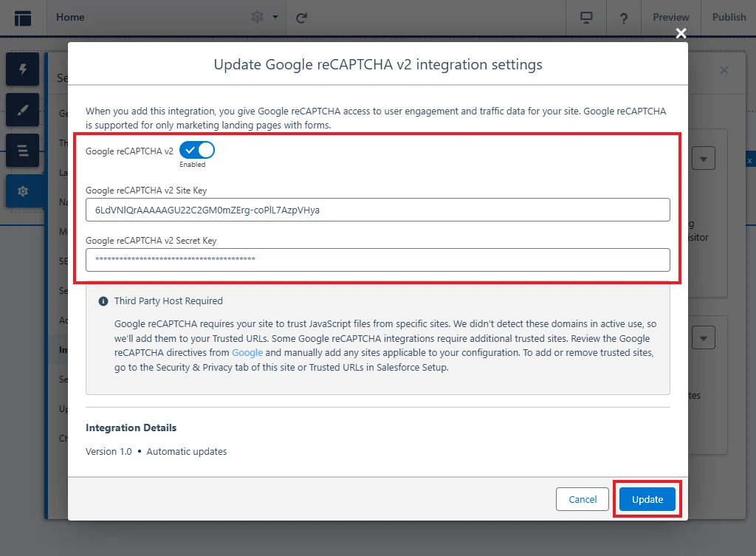
Task: Open the Help question mark icon
Action: pos(623,18)
